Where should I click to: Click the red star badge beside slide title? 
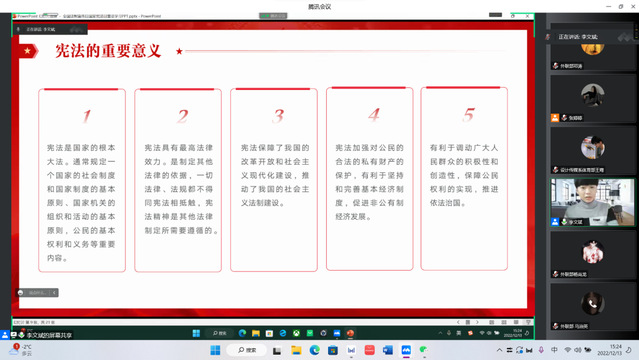(28, 51)
